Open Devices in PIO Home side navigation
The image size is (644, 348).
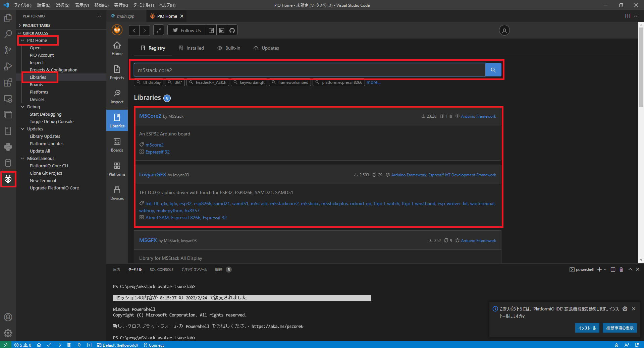click(117, 193)
